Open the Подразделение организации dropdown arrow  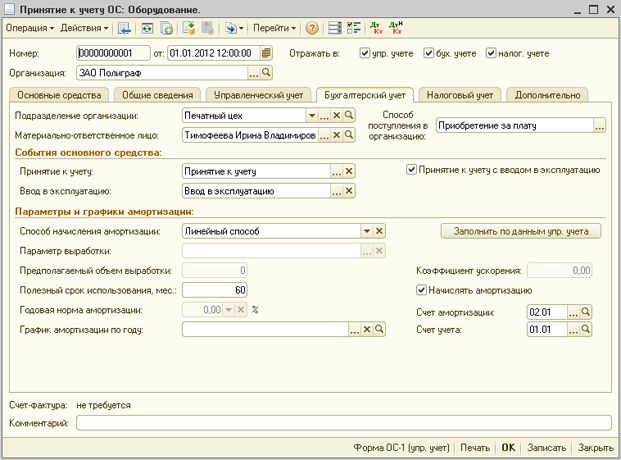[x=312, y=115]
